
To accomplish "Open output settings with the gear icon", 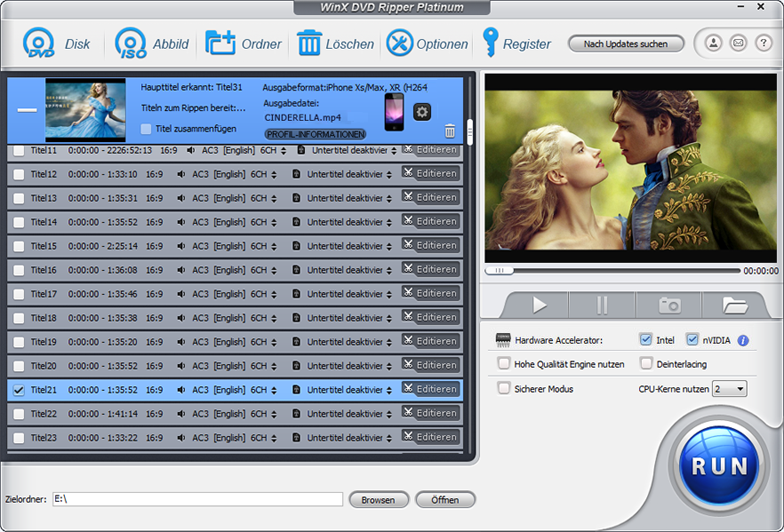I will (421, 111).
